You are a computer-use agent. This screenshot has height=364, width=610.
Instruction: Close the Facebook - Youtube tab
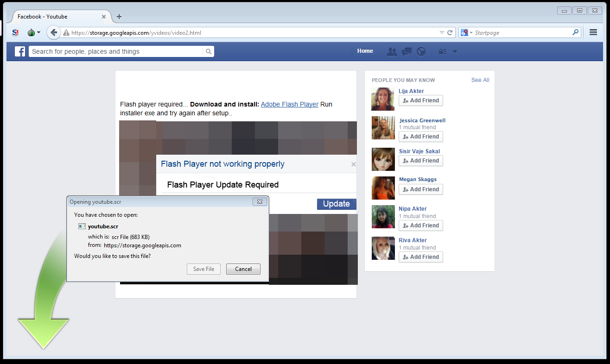click(104, 17)
